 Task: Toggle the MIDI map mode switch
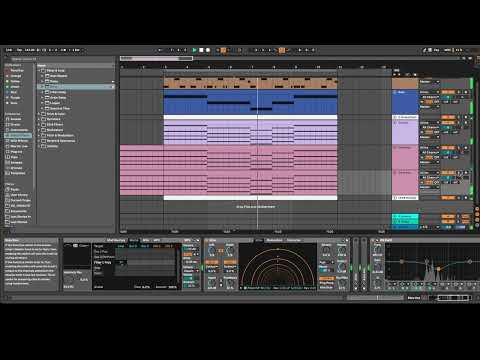[447, 50]
